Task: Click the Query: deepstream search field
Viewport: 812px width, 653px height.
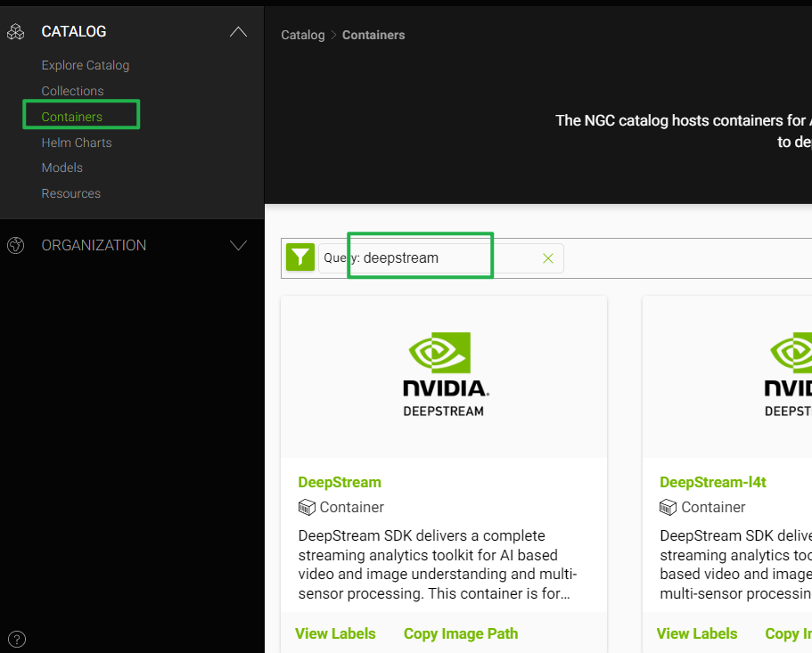Action: tap(441, 258)
